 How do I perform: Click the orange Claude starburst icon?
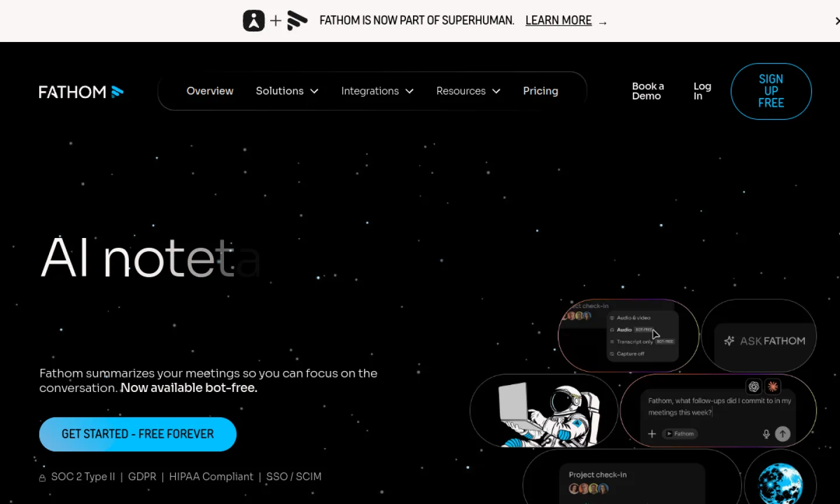pos(773,386)
